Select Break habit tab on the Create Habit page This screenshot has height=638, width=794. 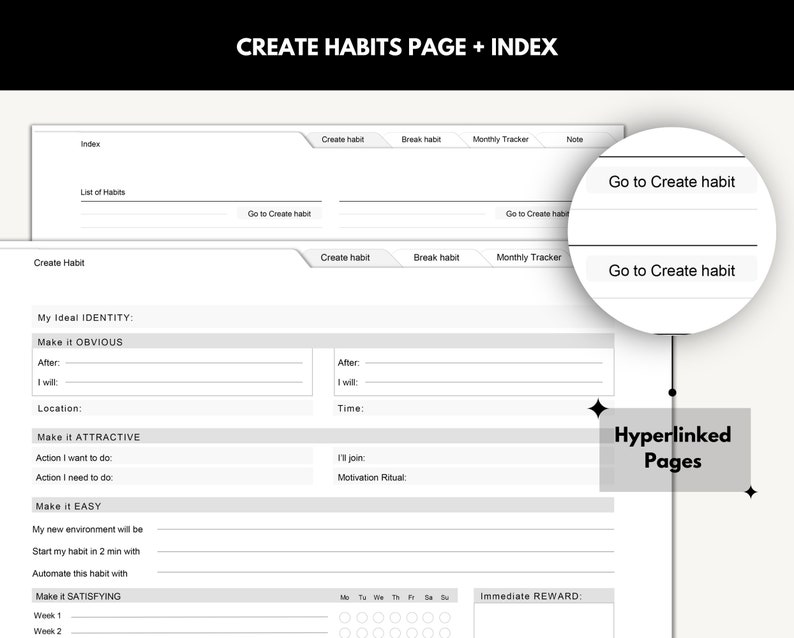436,257
